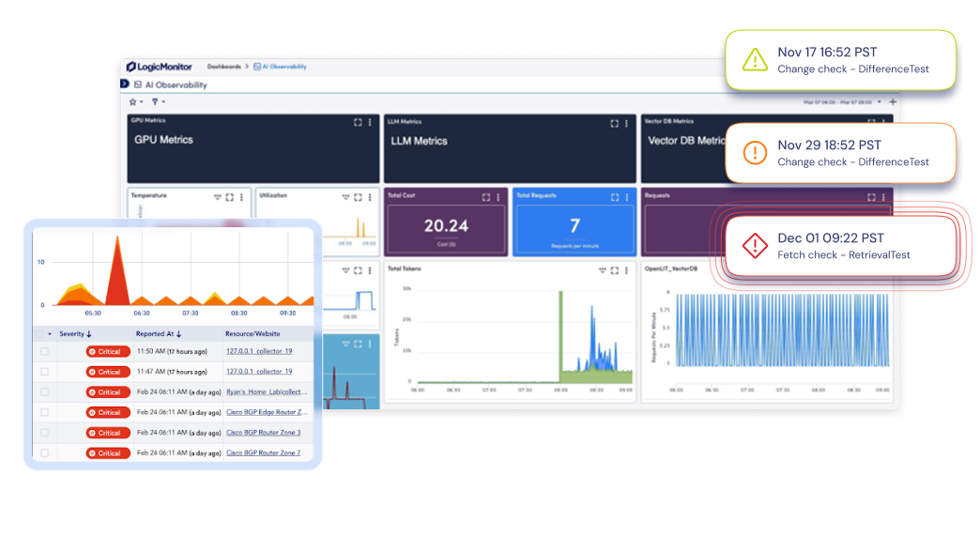Click the 7 requests per minute value
Screen dimensions: 980x552
(575, 225)
